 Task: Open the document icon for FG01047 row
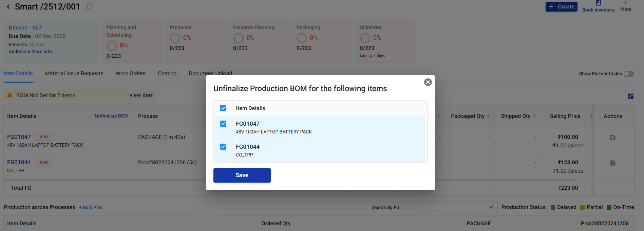612,138
